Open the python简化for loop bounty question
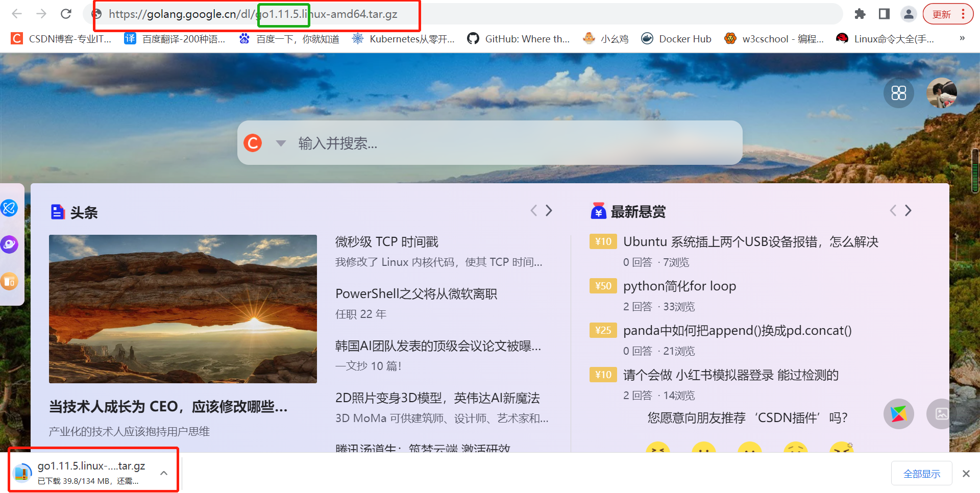Viewport: 980px width, 493px height. click(679, 286)
